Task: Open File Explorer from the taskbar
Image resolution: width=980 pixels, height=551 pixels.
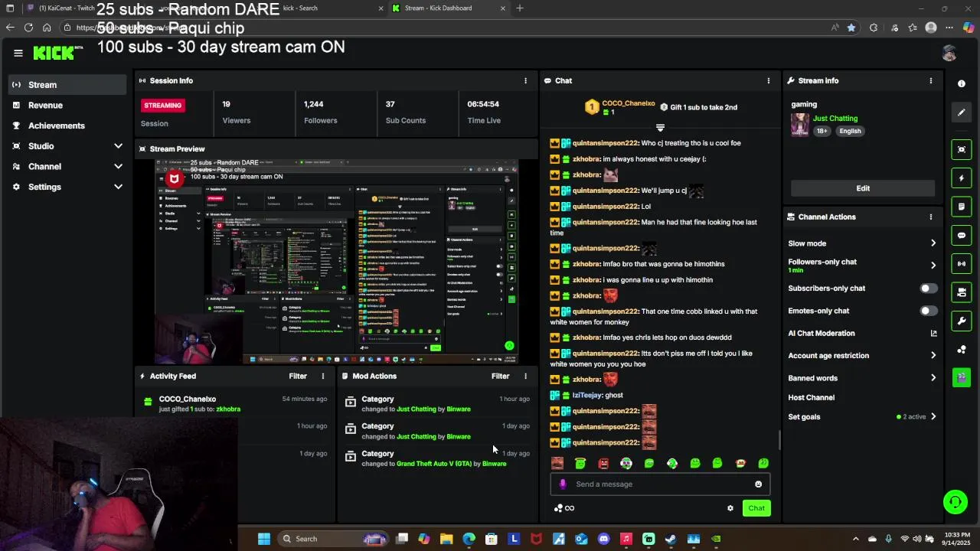Action: click(x=446, y=539)
